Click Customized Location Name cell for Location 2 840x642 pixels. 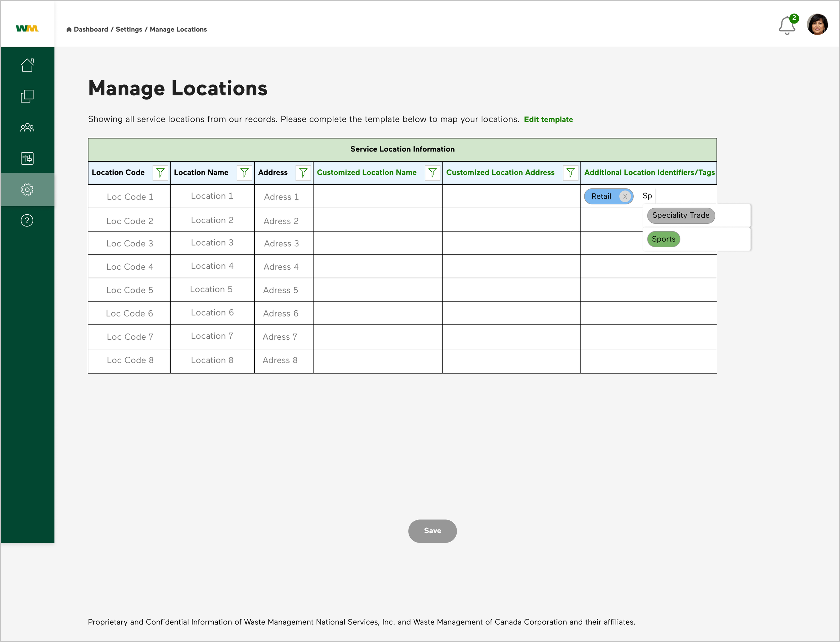(378, 220)
